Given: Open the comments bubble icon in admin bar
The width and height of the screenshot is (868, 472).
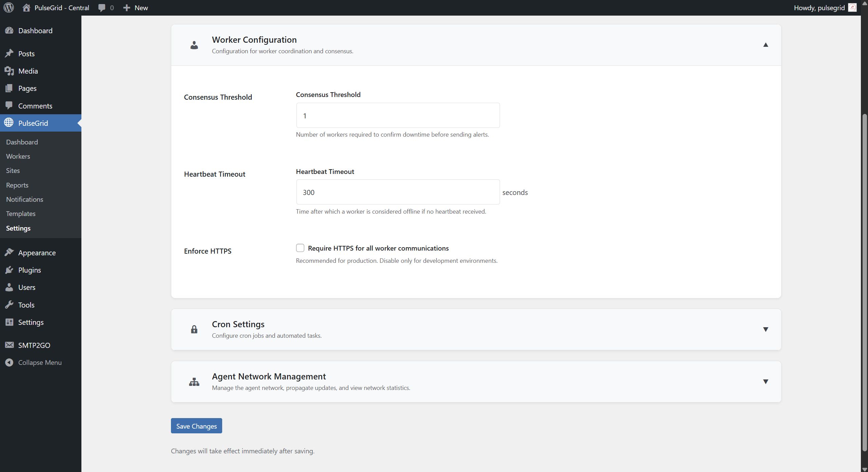Looking at the screenshot, I should pyautogui.click(x=101, y=8).
